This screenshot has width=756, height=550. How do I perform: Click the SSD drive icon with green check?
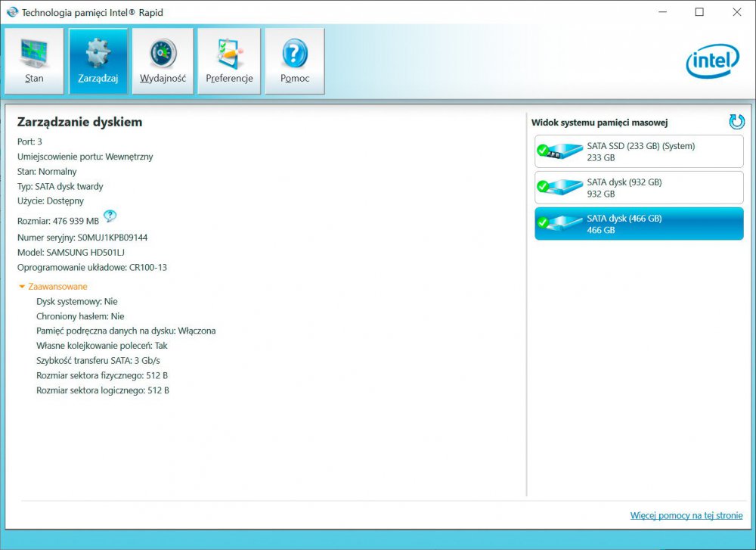(x=559, y=151)
